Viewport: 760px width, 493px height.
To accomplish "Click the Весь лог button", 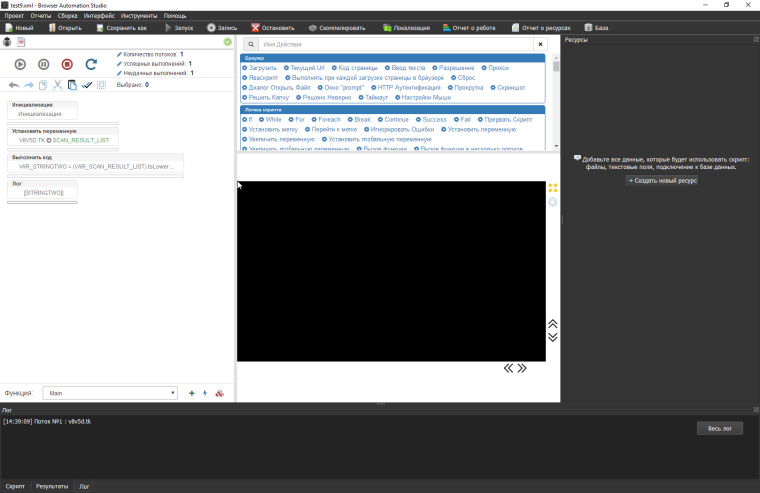I will pos(719,428).
